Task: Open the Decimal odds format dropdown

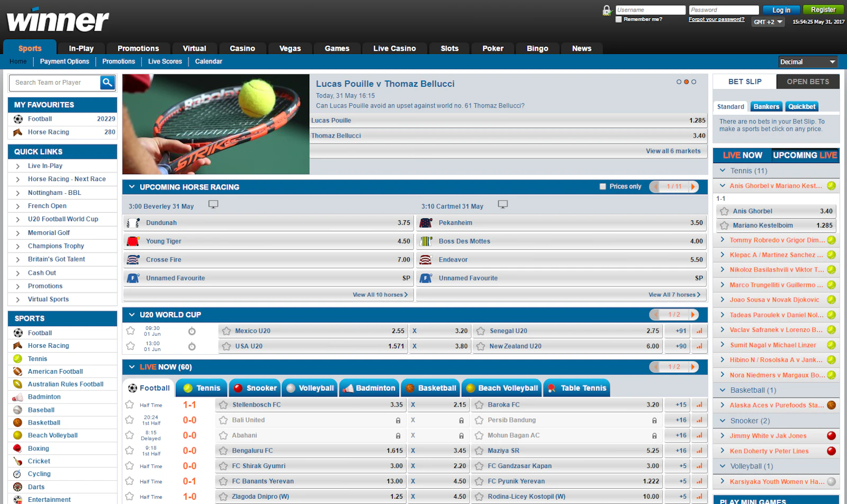Action: (808, 62)
